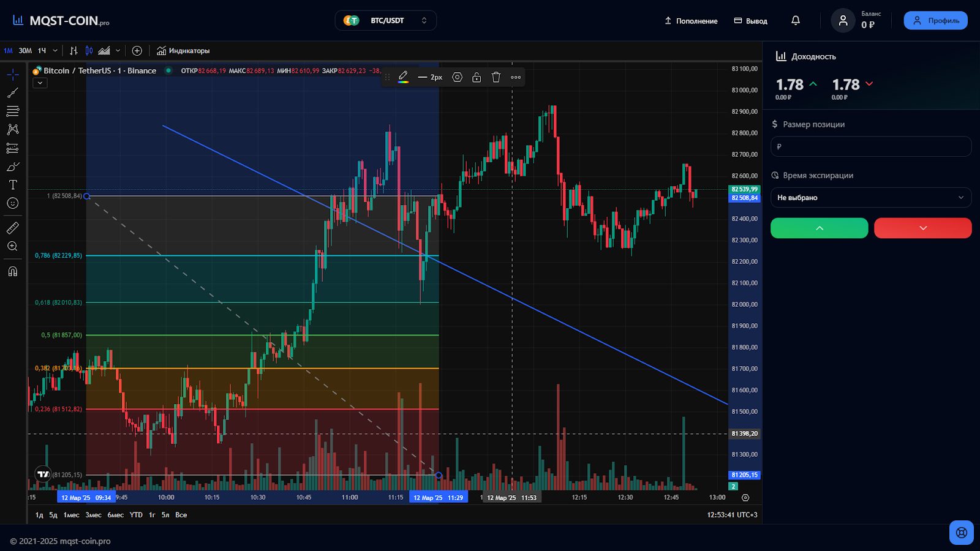Viewport: 980px width, 551px height.
Task: Click the red down trade button
Action: (x=922, y=228)
